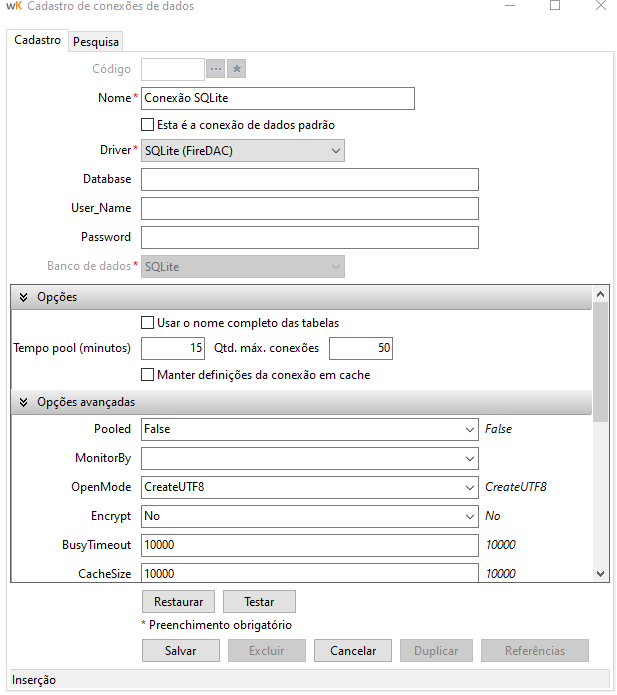Select the Cadastro tab
This screenshot has width=617, height=695.
coord(38,41)
